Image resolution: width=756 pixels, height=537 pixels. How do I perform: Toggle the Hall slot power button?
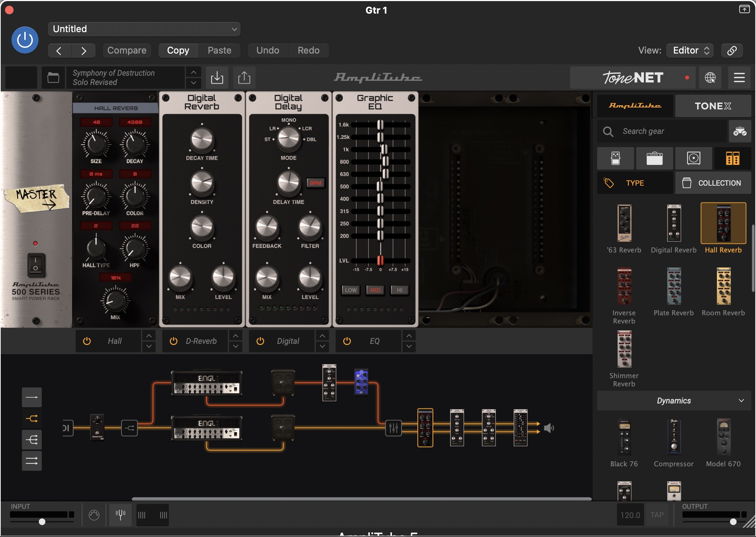tap(87, 341)
